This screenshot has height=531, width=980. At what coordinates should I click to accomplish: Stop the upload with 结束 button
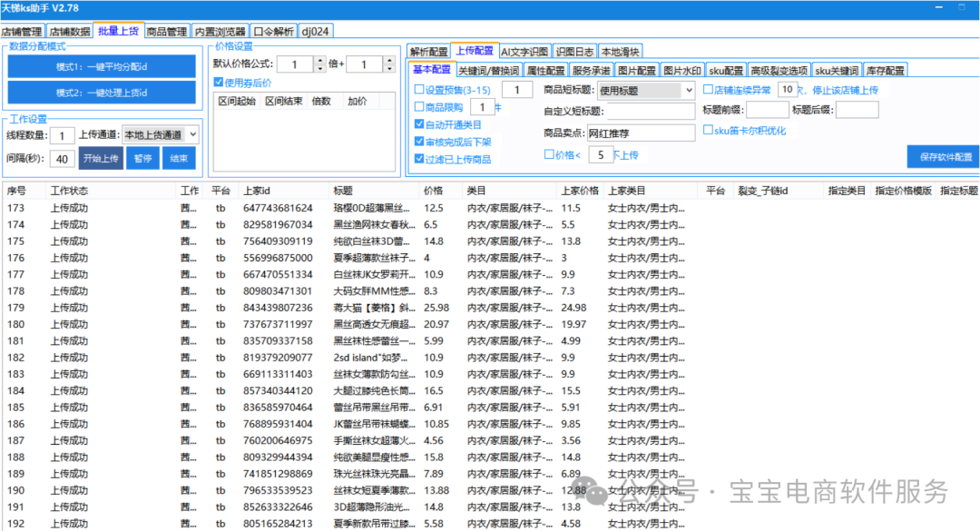pos(179,158)
